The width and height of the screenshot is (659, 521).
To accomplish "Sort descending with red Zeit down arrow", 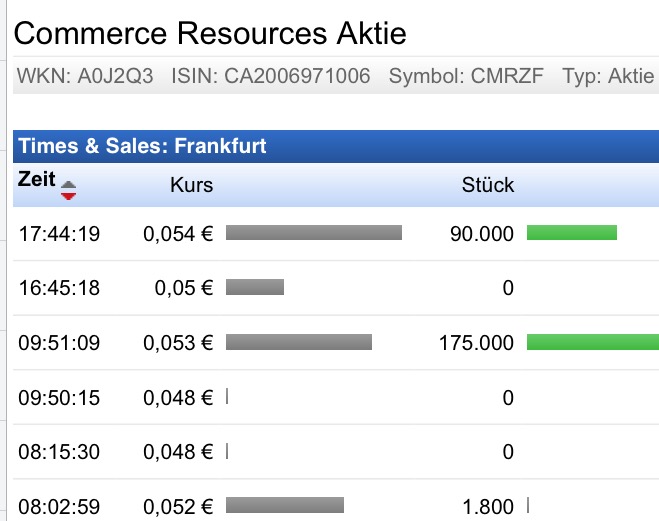I will click(69, 193).
